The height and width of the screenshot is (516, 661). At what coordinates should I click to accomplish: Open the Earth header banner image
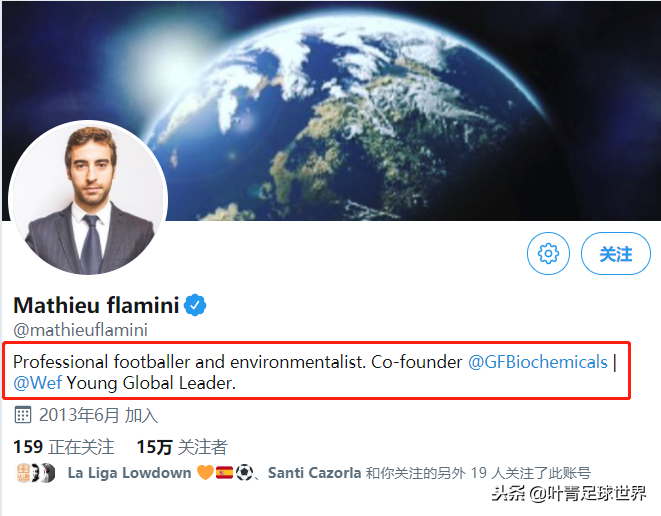[x=400, y=100]
